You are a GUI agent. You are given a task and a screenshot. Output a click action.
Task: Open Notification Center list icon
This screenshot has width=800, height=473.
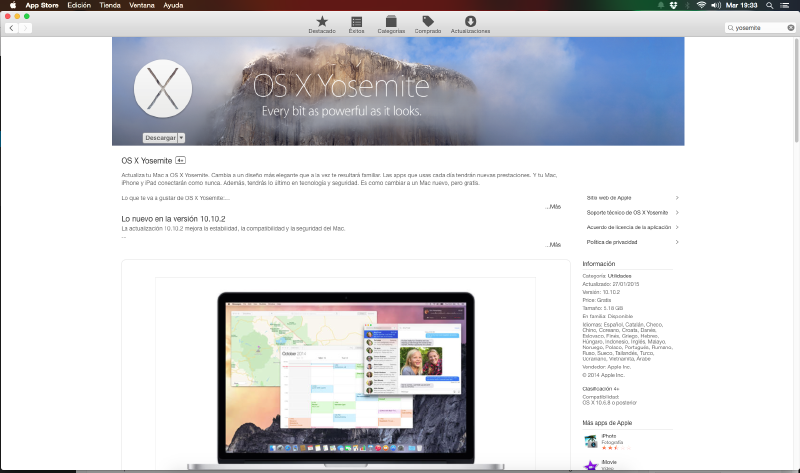click(x=785, y=5)
